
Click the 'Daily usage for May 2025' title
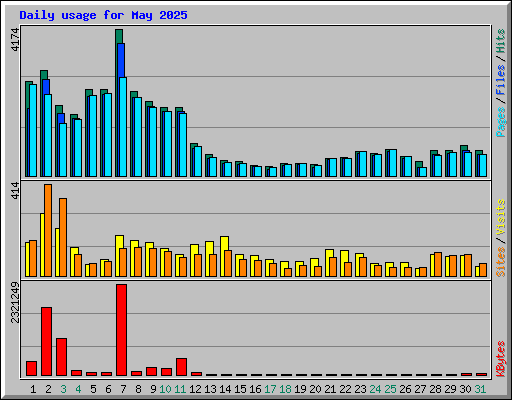103,15
